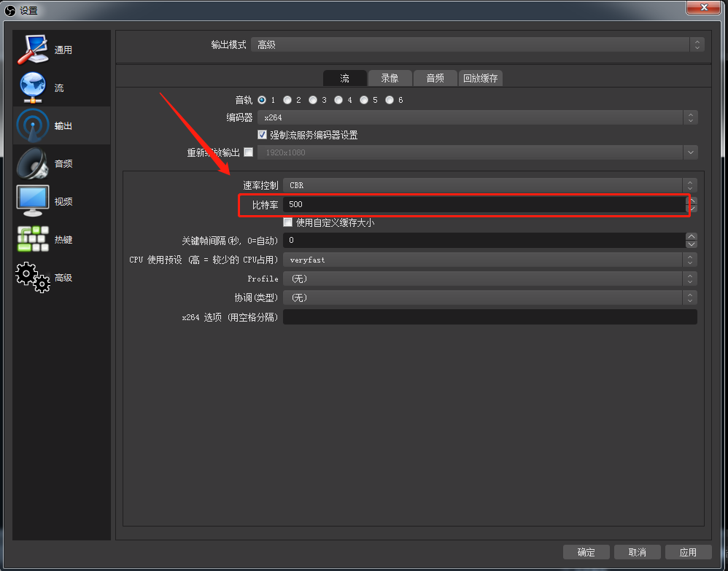The width and height of the screenshot is (728, 571).
Task: Open the 速率控制 CBR dropdown
Action: pyautogui.click(x=489, y=185)
